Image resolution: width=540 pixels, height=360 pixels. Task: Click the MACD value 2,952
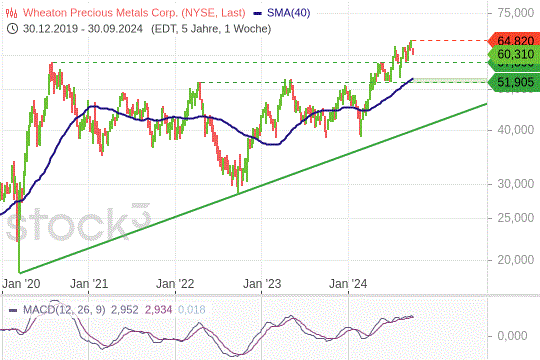124,310
